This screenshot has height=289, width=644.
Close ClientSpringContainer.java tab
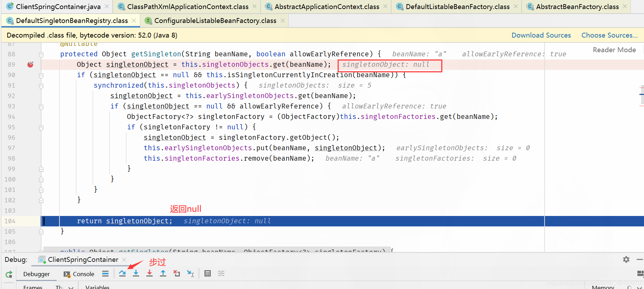pos(107,7)
